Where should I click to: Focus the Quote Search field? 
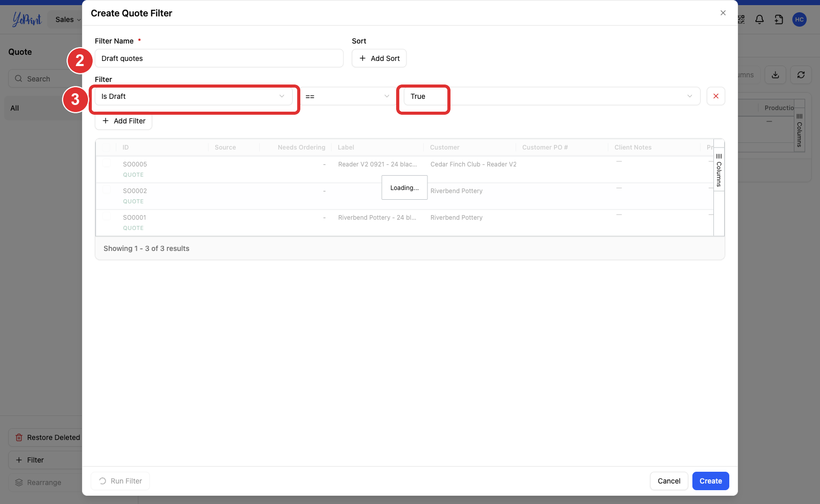45,79
